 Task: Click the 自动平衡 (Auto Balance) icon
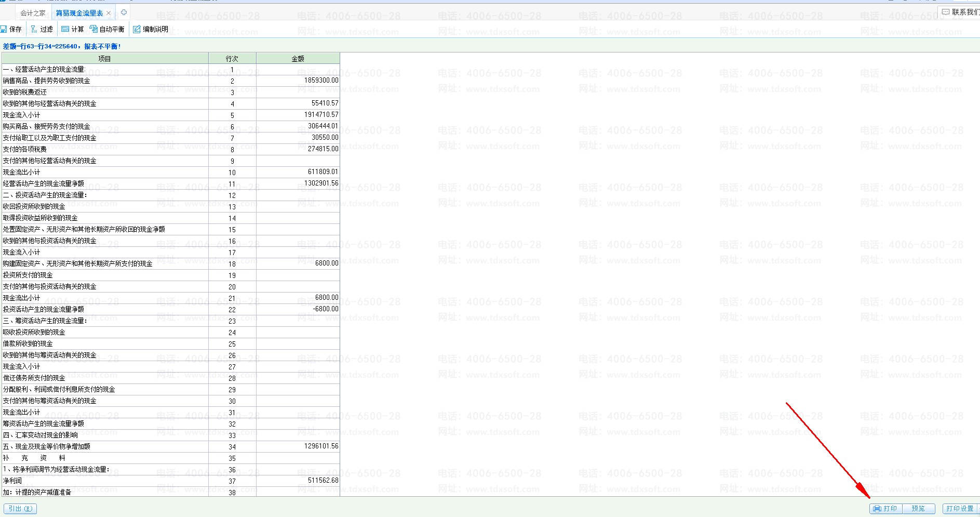(107, 29)
